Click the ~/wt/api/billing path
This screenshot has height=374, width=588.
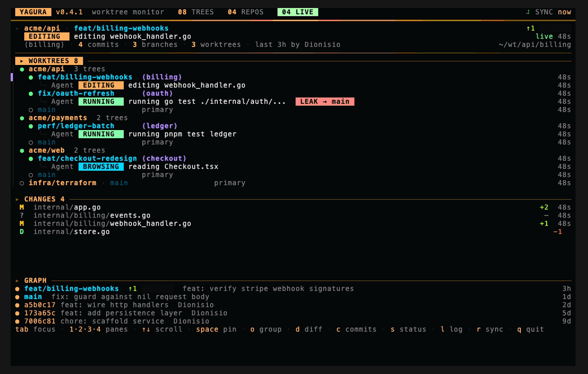pyautogui.click(x=535, y=45)
